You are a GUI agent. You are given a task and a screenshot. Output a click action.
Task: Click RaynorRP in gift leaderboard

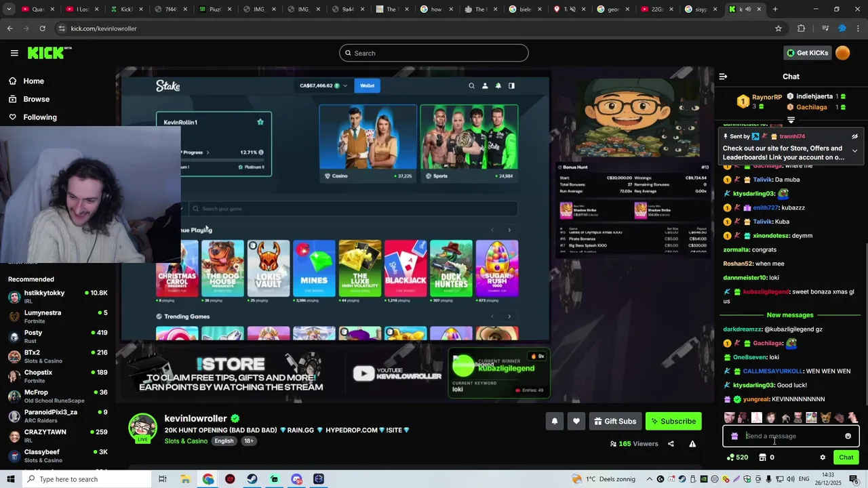coord(766,98)
